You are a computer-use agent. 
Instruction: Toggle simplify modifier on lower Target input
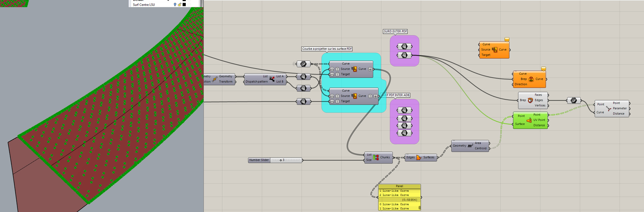coord(337,101)
